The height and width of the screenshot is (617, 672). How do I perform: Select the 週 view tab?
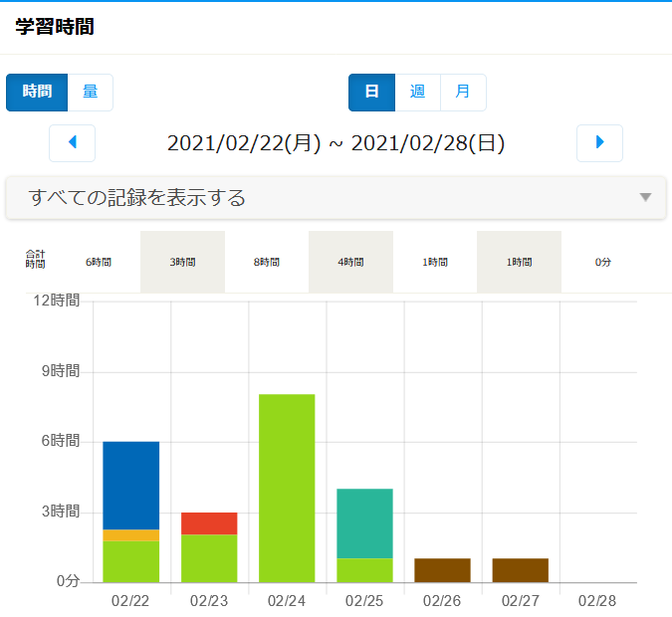pos(418,92)
